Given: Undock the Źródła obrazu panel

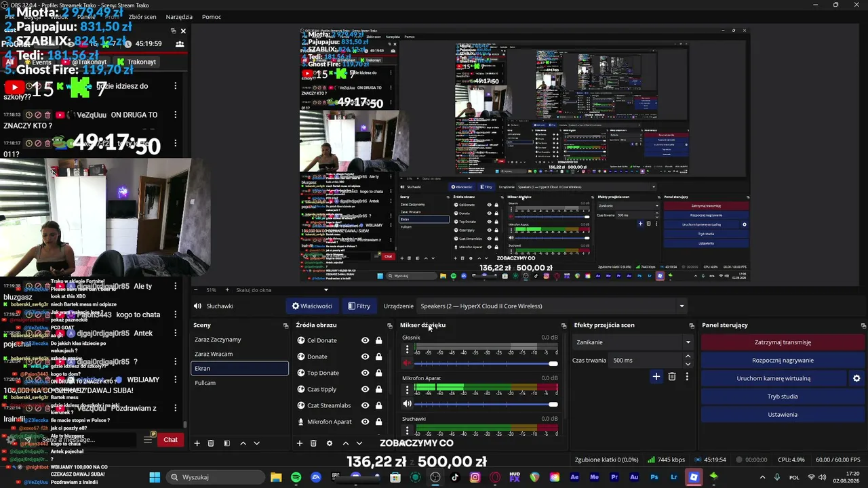Looking at the screenshot, I should pyautogui.click(x=389, y=325).
